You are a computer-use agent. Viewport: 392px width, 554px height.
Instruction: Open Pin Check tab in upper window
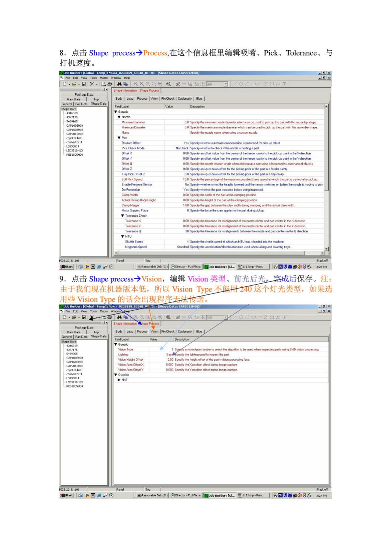pyautogui.click(x=168, y=99)
